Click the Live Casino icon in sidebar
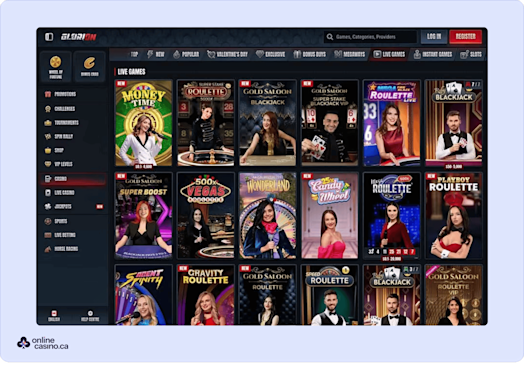The width and height of the screenshot is (524, 372). pos(48,193)
